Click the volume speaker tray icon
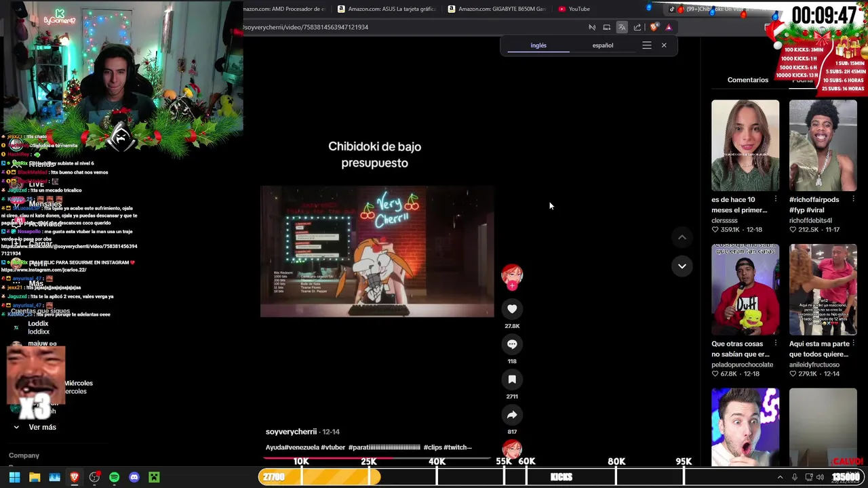The height and width of the screenshot is (488, 868). (820, 477)
